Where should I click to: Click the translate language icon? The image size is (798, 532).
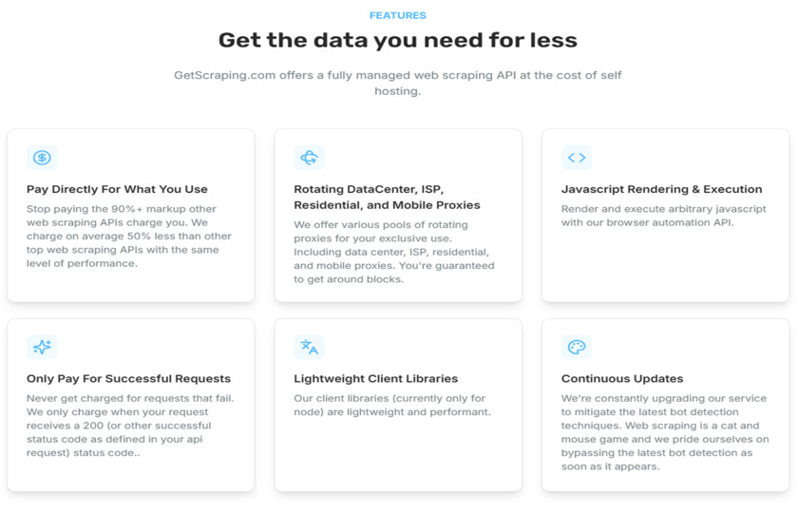pyautogui.click(x=309, y=347)
